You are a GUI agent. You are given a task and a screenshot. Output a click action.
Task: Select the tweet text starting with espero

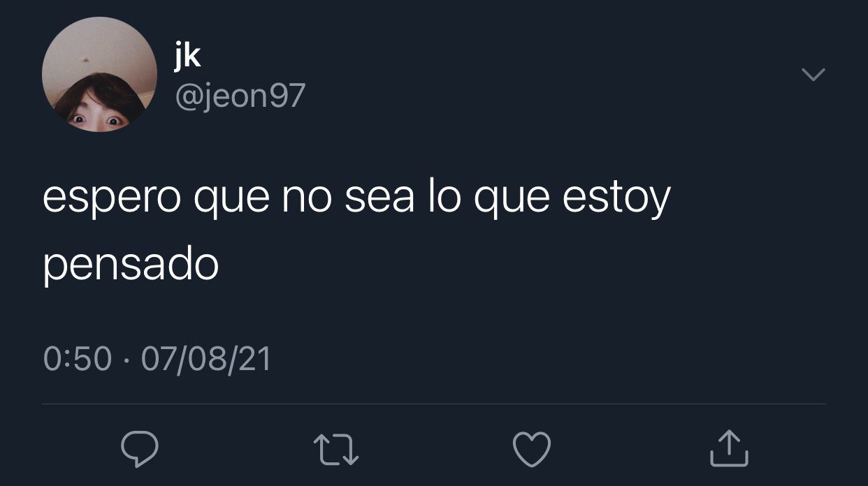(356, 231)
